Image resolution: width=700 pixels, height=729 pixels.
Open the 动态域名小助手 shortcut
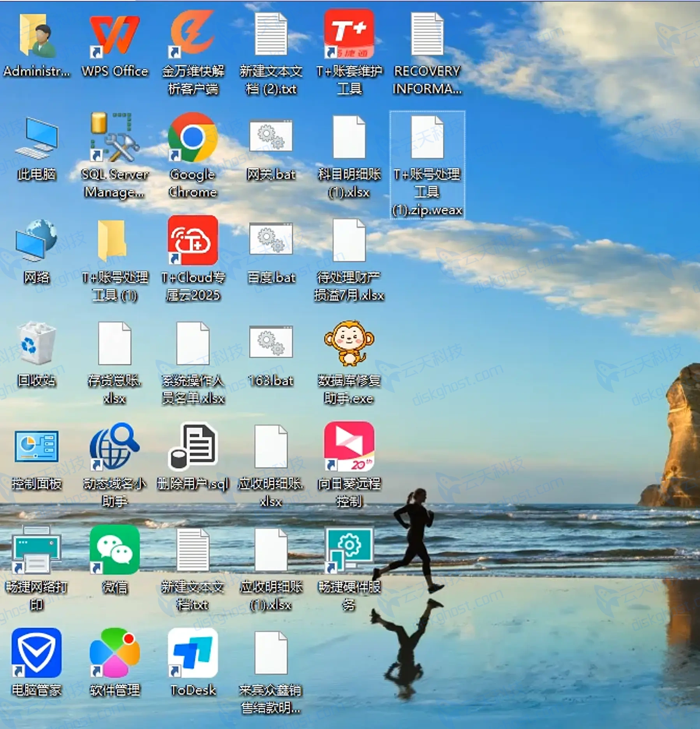pyautogui.click(x=115, y=446)
